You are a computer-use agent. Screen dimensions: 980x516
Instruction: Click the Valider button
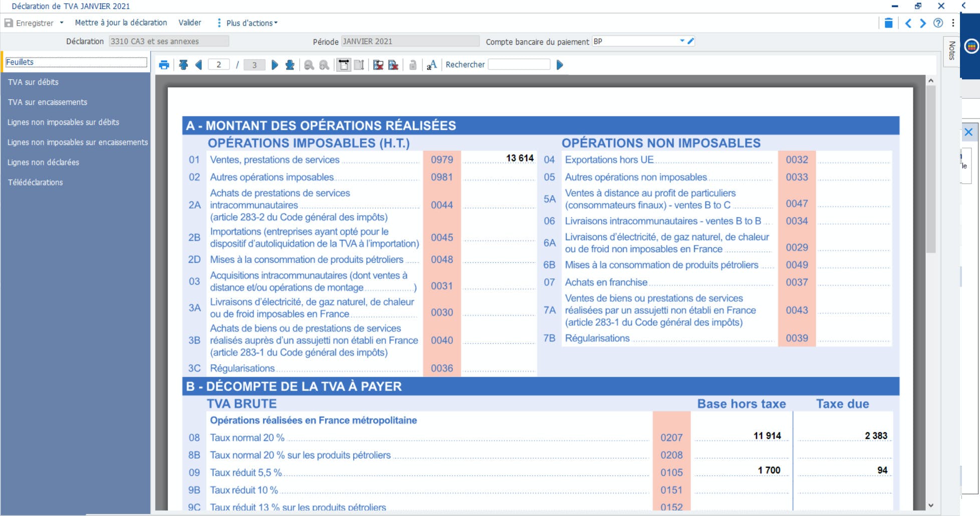coord(190,23)
